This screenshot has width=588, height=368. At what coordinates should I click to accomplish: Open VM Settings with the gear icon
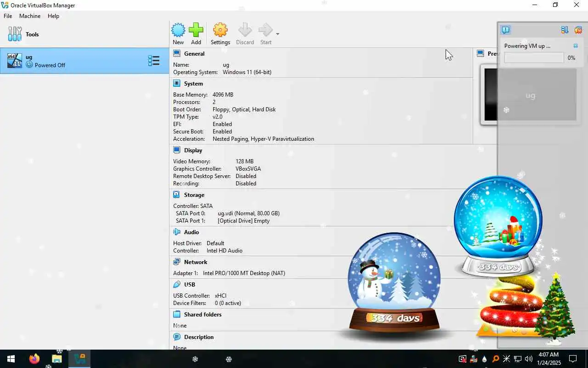click(x=220, y=30)
